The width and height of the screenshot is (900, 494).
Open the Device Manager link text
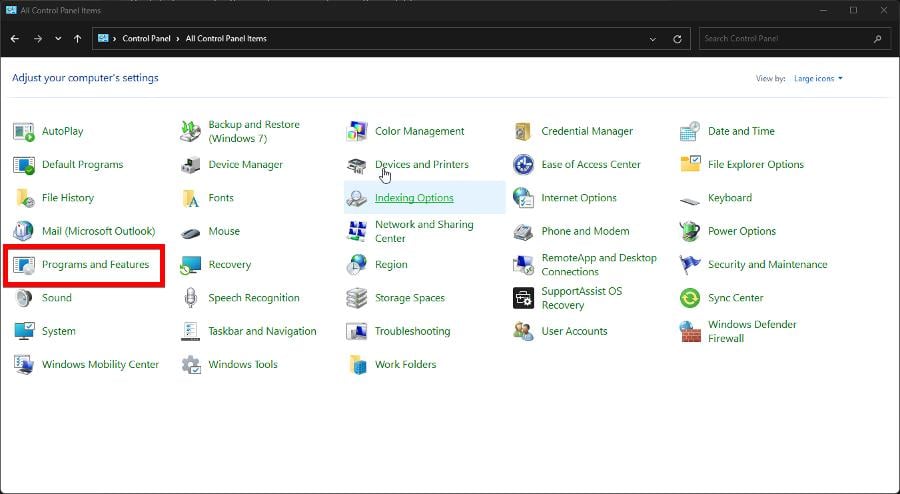(246, 165)
